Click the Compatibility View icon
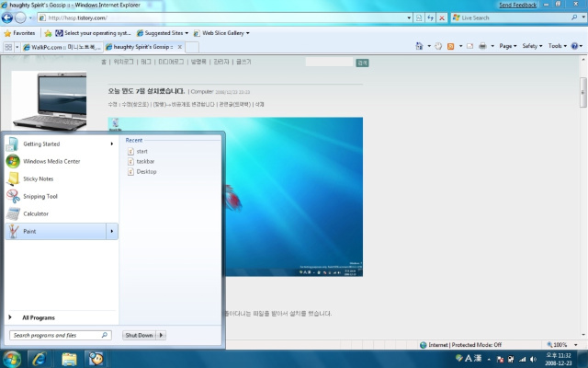 [419, 17]
